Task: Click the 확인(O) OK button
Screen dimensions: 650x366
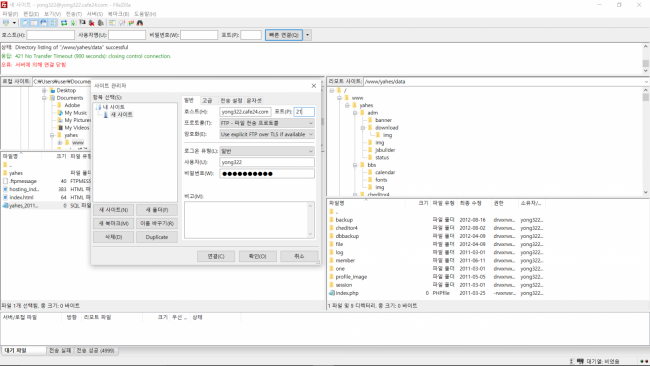Action: pos(257,256)
